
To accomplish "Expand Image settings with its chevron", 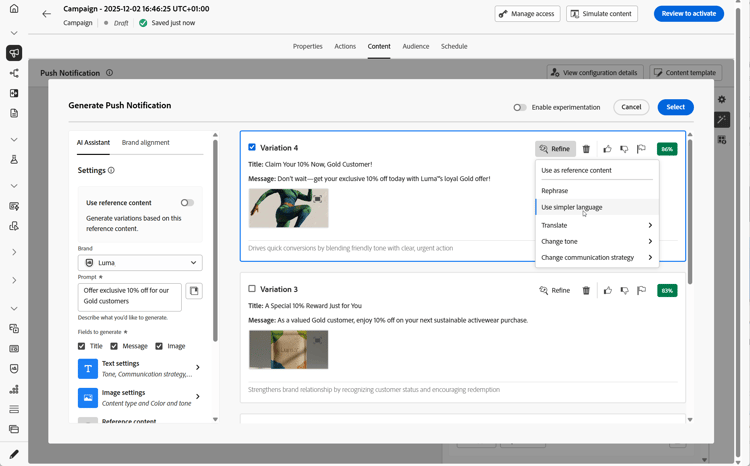I will 198,397.
